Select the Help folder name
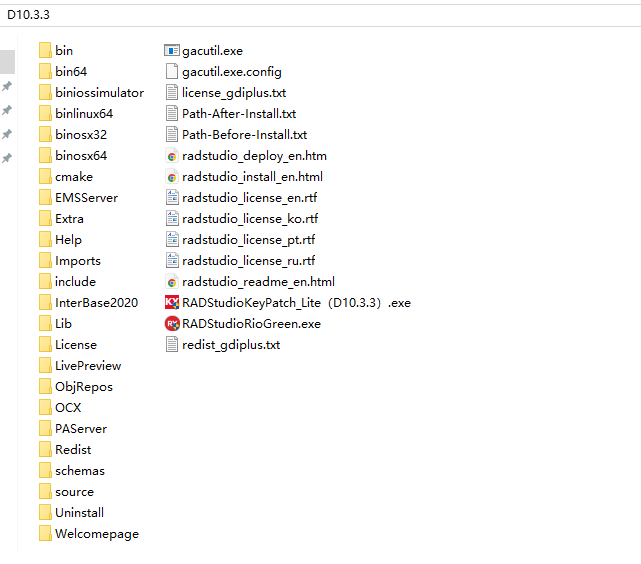 point(68,240)
